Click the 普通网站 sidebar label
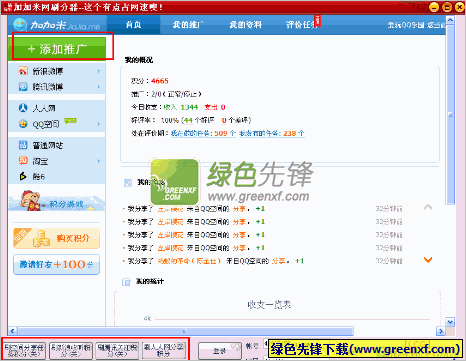Screen dimensions: 466x361 [48, 145]
